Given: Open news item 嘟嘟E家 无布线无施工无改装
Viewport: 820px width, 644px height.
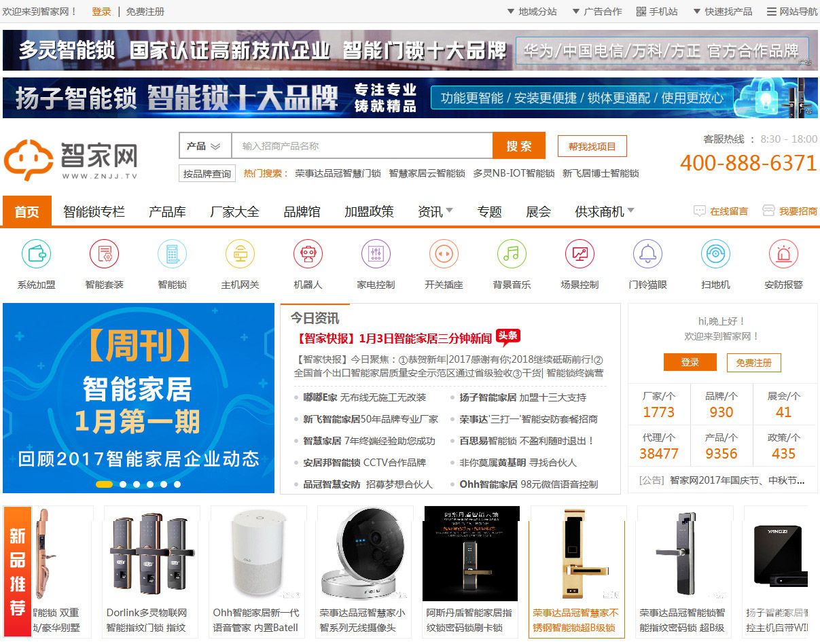Looking at the screenshot, I should 365,397.
